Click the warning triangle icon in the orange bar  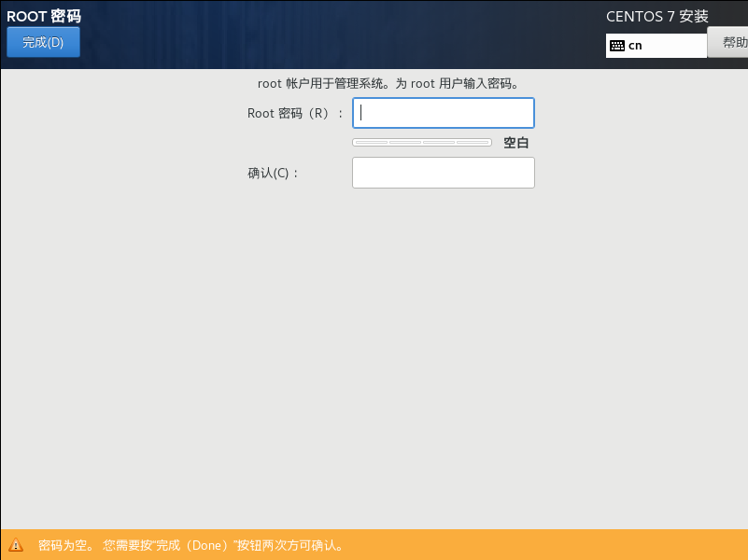point(16,544)
